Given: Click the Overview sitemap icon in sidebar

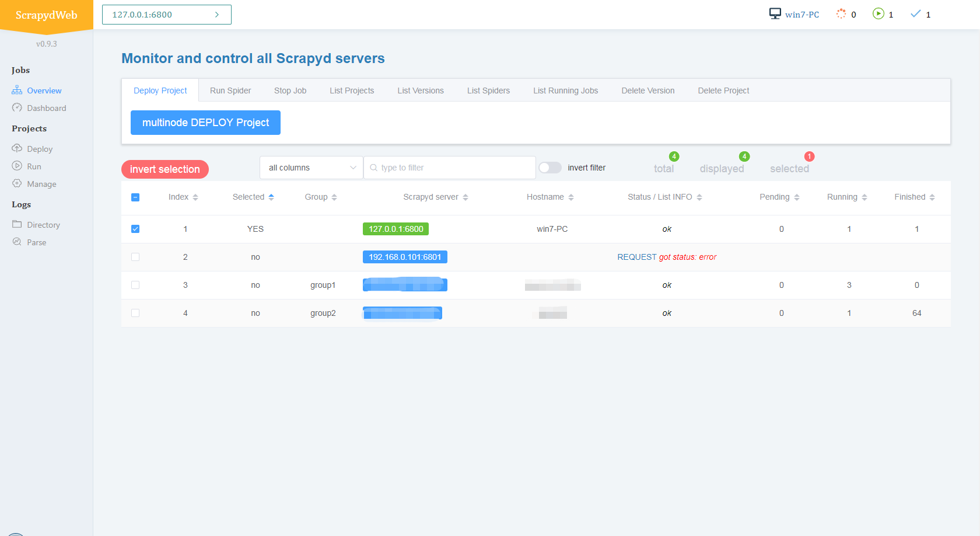Looking at the screenshot, I should point(17,91).
